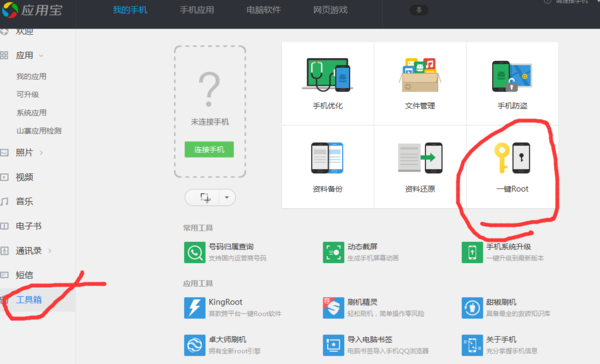600x364 pixels.
Task: Open the 卓大师刷机 tool
Action: [222, 345]
